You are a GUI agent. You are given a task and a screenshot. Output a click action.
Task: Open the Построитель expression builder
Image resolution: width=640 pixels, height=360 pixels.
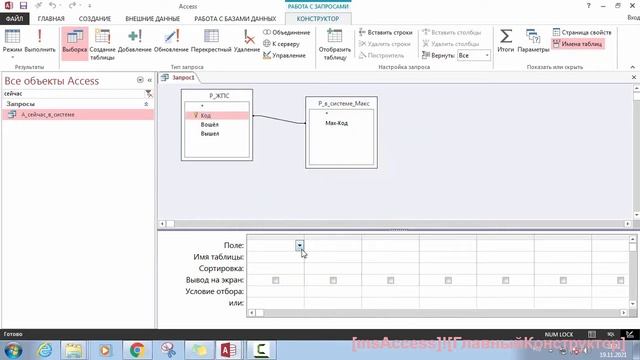pyautogui.click(x=381, y=55)
